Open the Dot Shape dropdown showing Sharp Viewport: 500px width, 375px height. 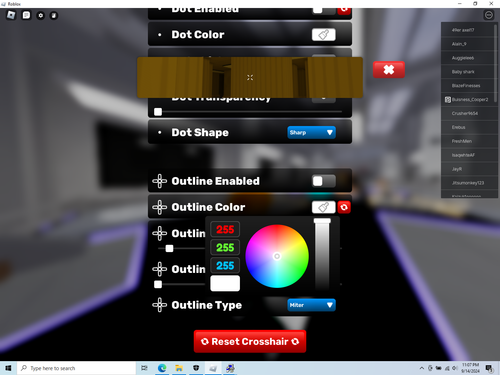point(311,132)
